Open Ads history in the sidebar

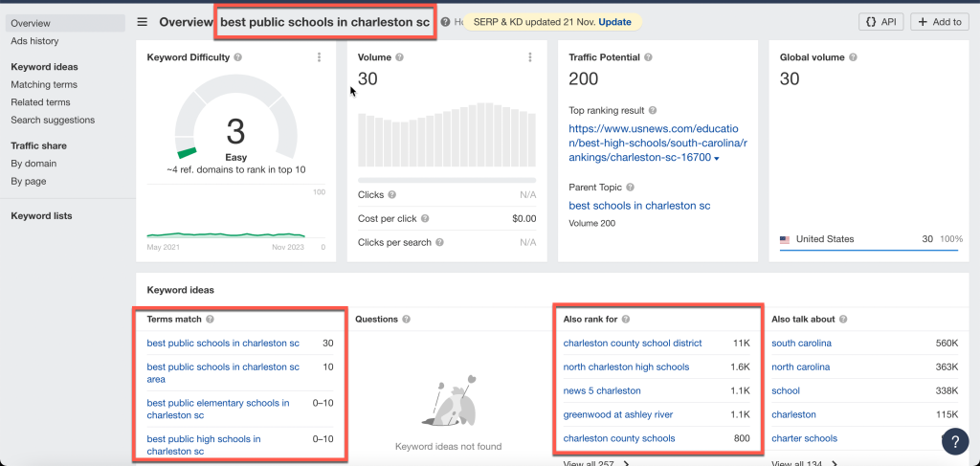pyautogui.click(x=34, y=41)
